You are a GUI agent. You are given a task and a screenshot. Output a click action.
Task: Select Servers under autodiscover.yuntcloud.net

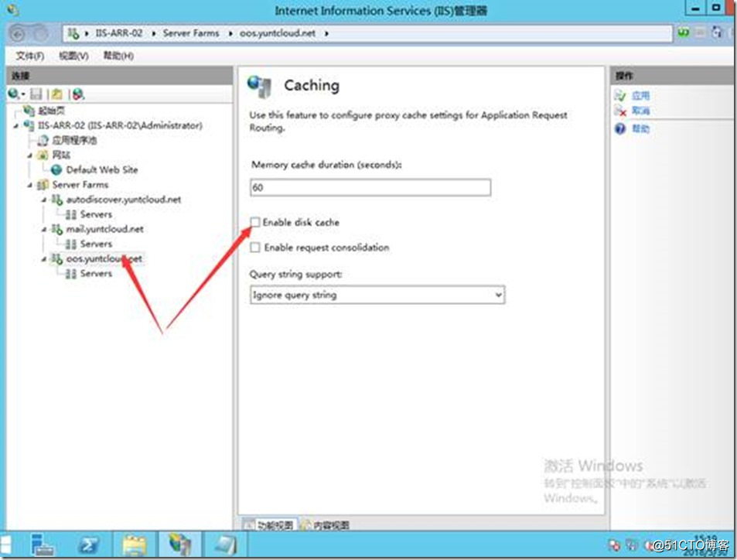(96, 214)
